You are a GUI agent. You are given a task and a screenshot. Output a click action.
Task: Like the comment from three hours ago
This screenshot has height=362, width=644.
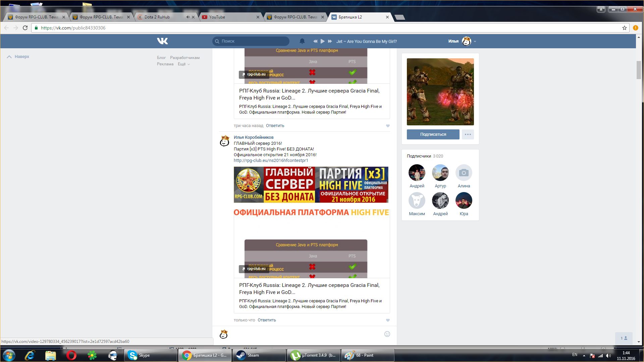[x=388, y=126]
